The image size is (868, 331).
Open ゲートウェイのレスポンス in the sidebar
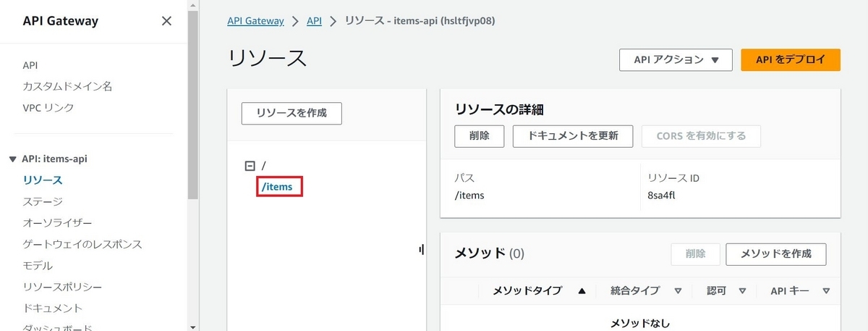pos(82,244)
